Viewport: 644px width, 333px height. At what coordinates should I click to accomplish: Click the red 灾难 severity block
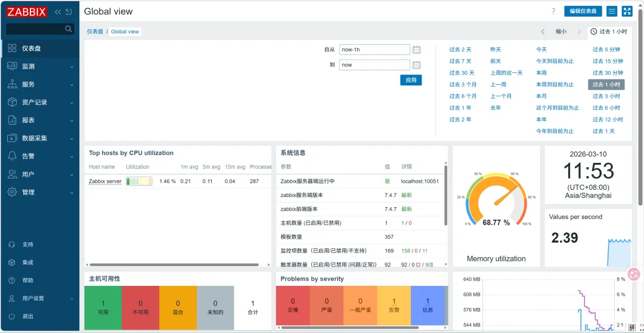coord(293,306)
